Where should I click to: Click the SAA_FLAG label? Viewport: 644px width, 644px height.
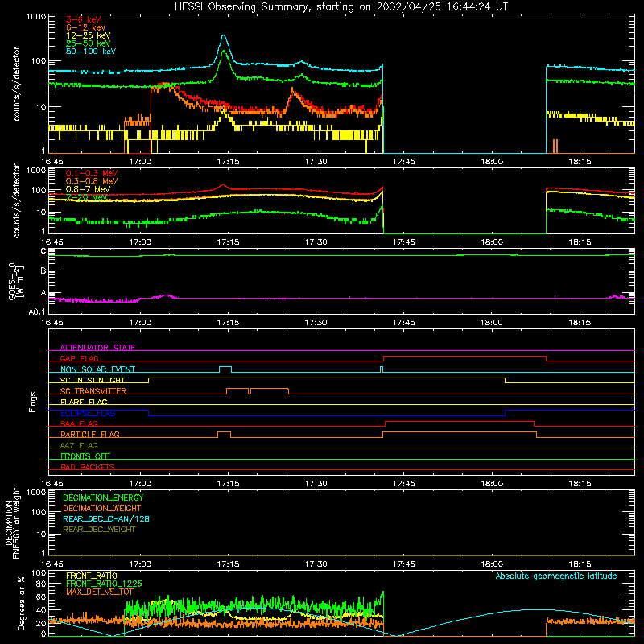[x=79, y=423]
